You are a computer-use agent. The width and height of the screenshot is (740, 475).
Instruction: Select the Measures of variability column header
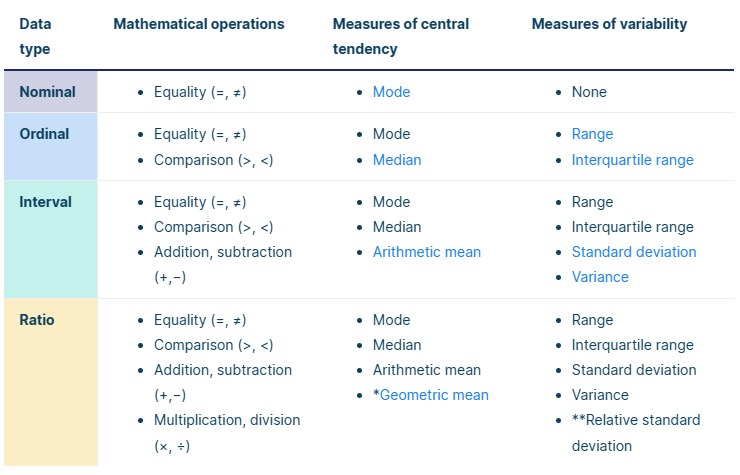(x=609, y=24)
